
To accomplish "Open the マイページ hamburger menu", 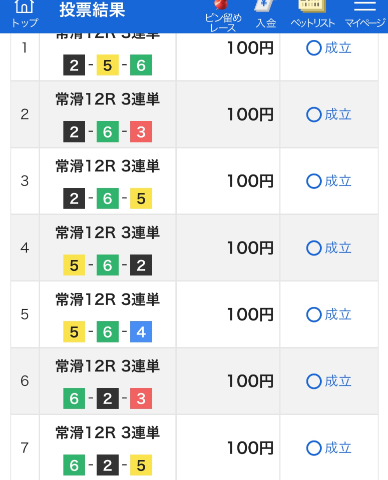I will click(365, 15).
